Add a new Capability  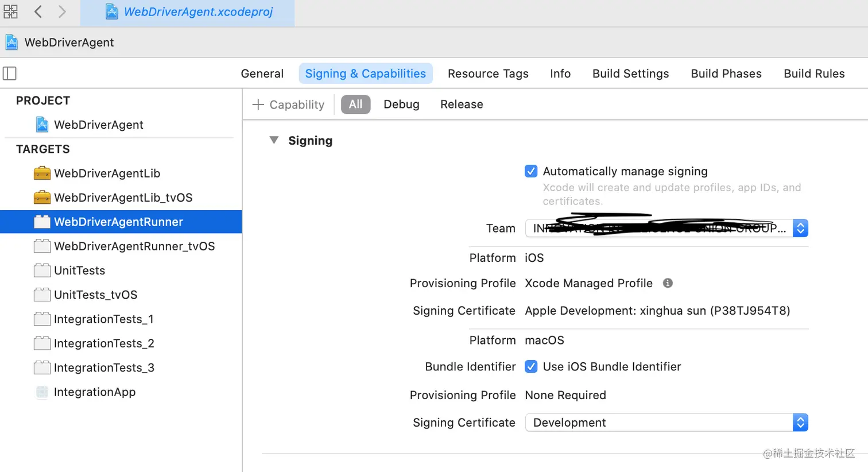289,105
